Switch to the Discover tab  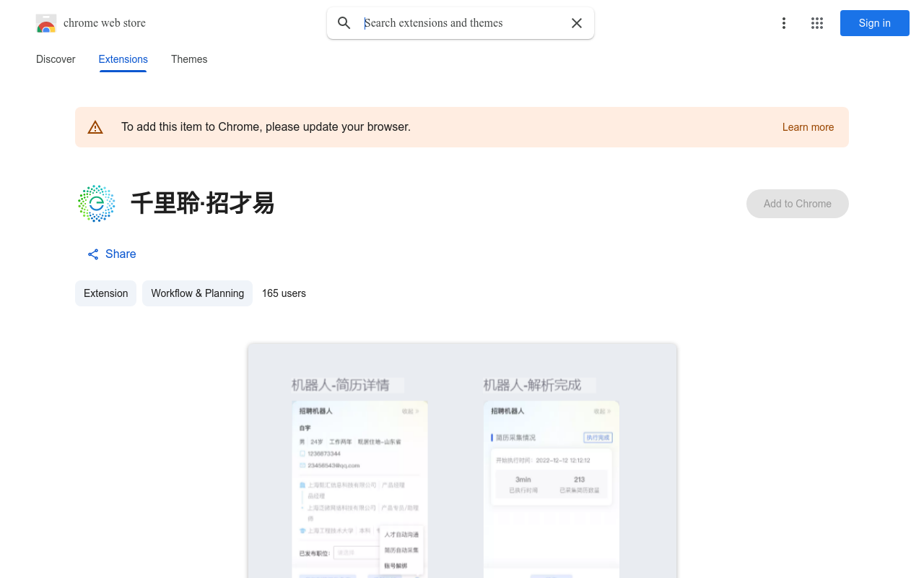click(56, 59)
